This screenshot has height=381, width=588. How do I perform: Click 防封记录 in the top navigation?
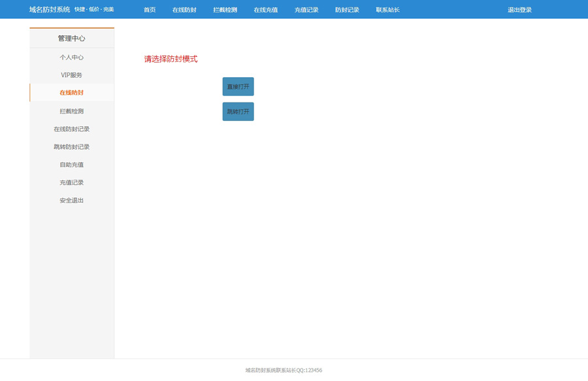click(x=347, y=10)
